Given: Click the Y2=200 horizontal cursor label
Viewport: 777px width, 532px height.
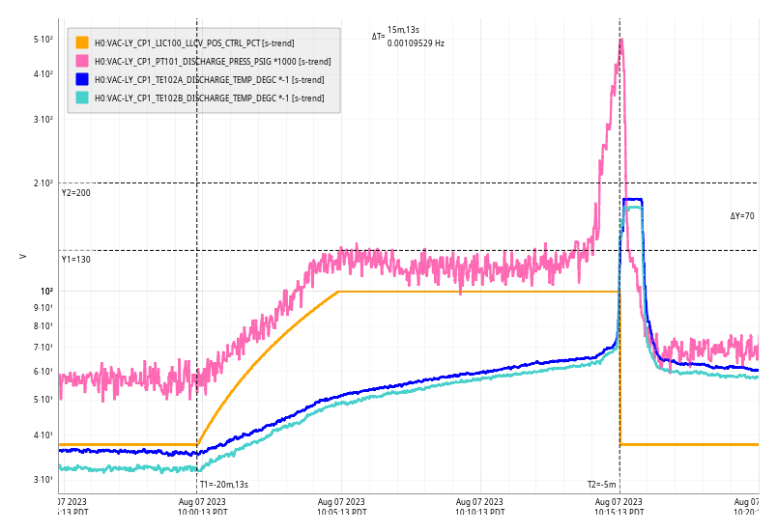Looking at the screenshot, I should point(76,193).
